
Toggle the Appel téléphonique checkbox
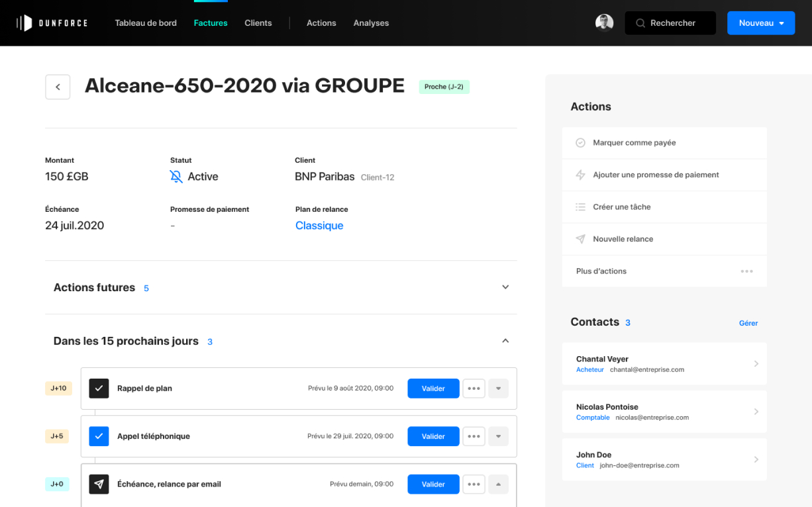coord(99,436)
